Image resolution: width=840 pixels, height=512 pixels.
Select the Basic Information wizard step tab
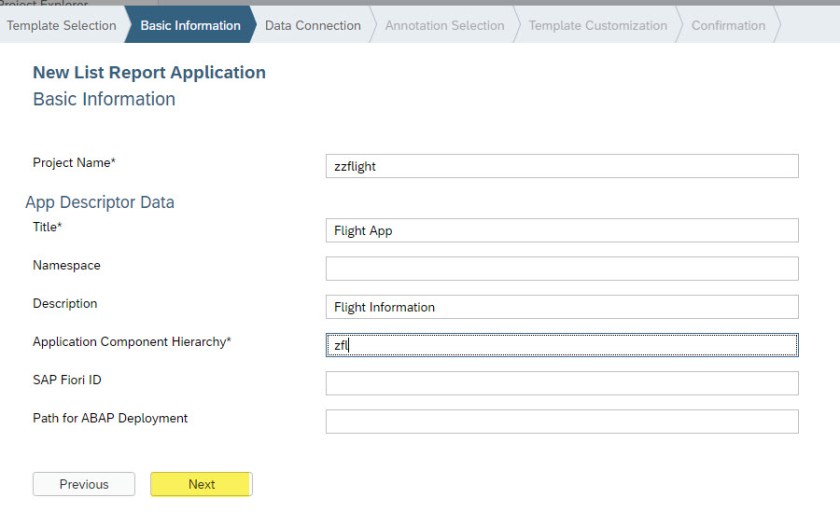pyautogui.click(x=190, y=26)
